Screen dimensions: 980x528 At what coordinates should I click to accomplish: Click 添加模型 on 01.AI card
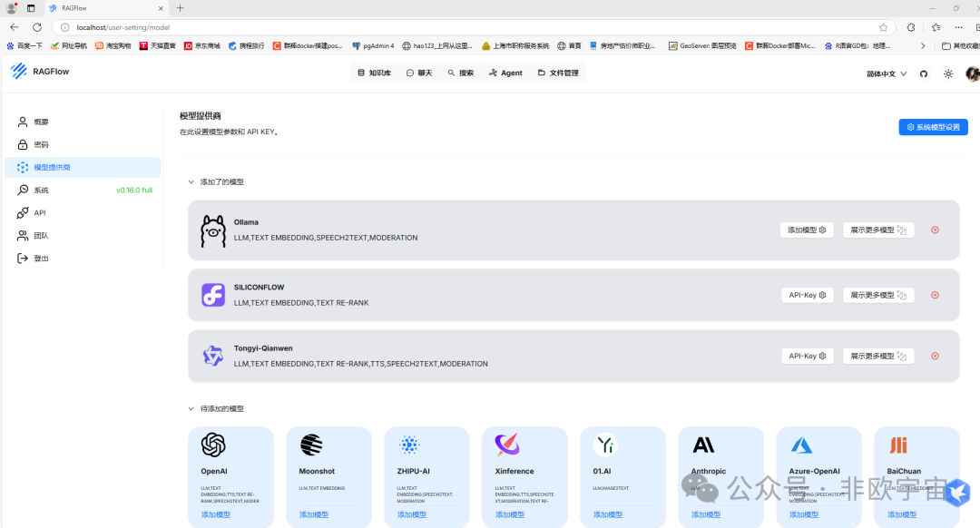point(608,515)
